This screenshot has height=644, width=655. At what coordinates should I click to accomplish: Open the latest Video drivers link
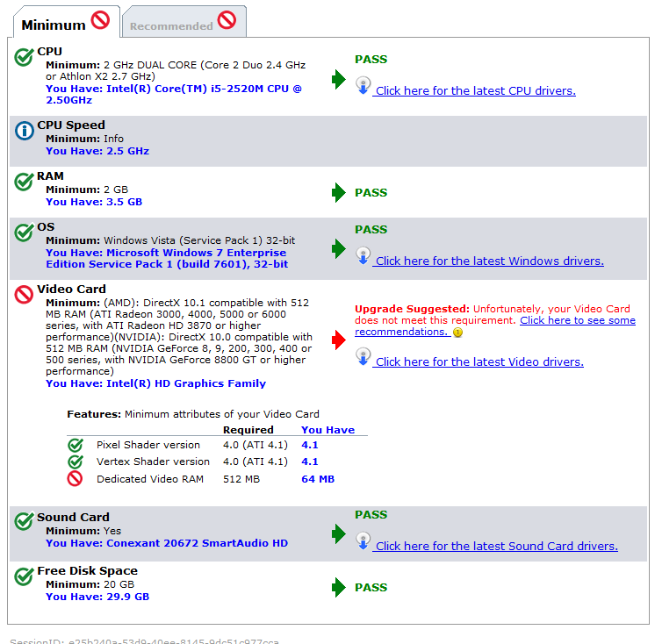click(479, 361)
